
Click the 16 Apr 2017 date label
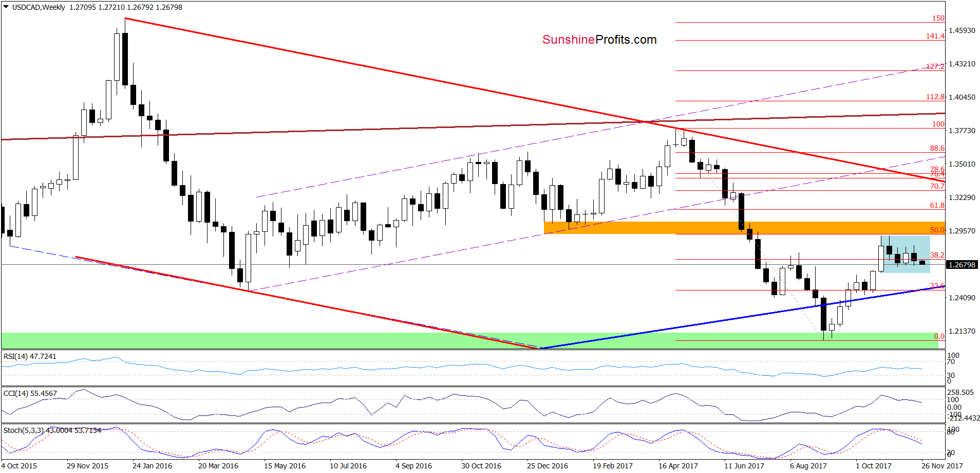coord(678,466)
